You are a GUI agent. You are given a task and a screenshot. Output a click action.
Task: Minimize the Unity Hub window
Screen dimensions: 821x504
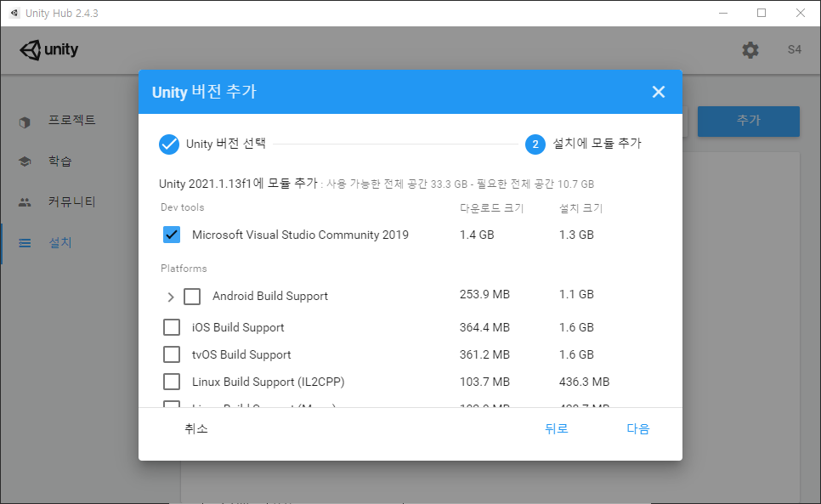723,13
